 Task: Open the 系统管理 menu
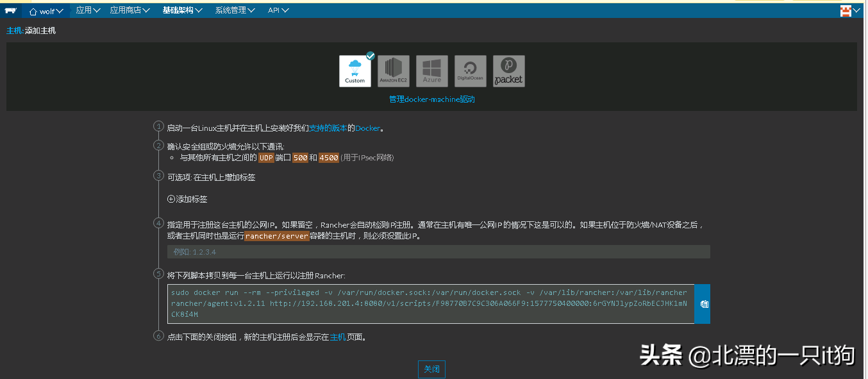(235, 10)
